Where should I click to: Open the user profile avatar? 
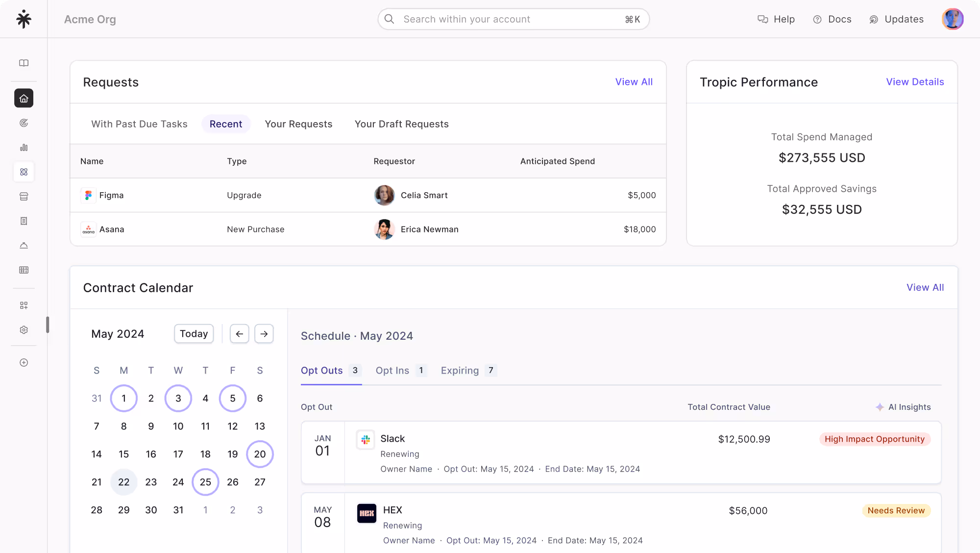[952, 19]
